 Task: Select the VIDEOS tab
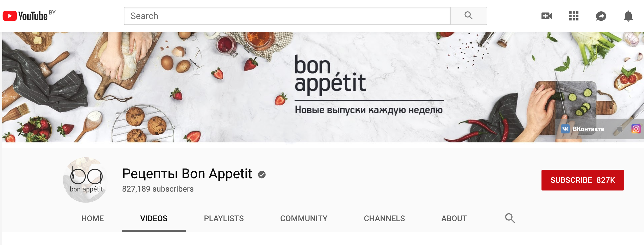pyautogui.click(x=154, y=218)
